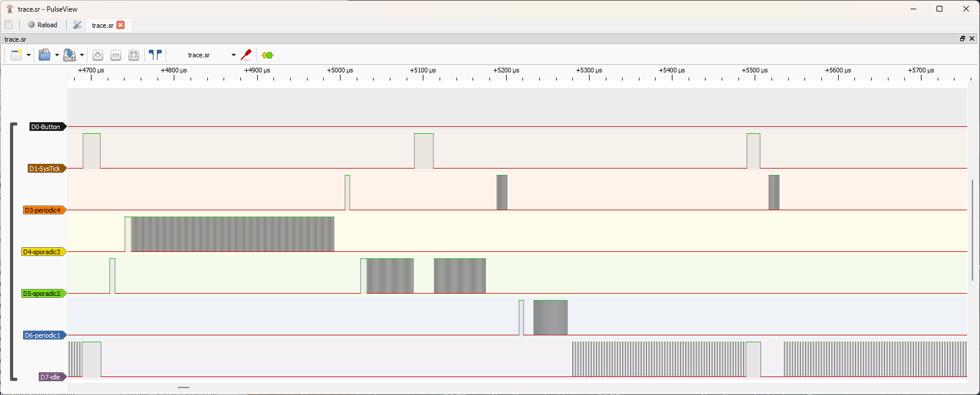Expand the new view dropdown arrow
This screenshot has height=395, width=980.
point(28,55)
